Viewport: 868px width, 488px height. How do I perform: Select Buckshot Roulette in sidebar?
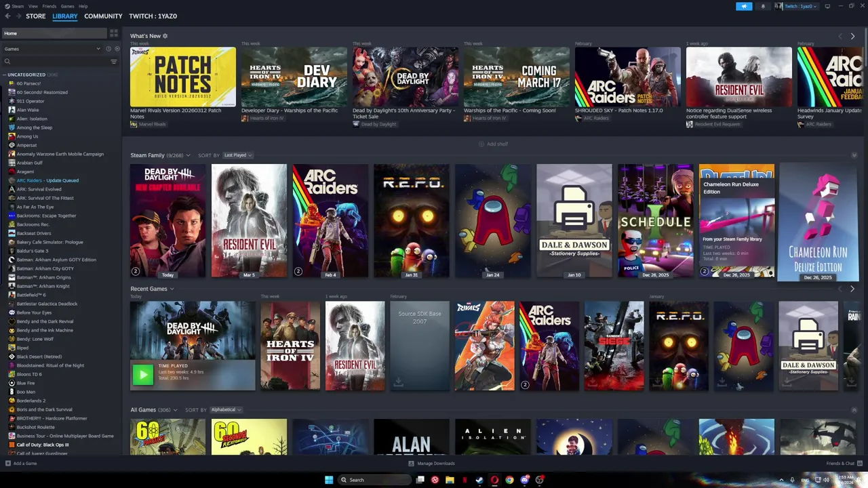(36, 427)
